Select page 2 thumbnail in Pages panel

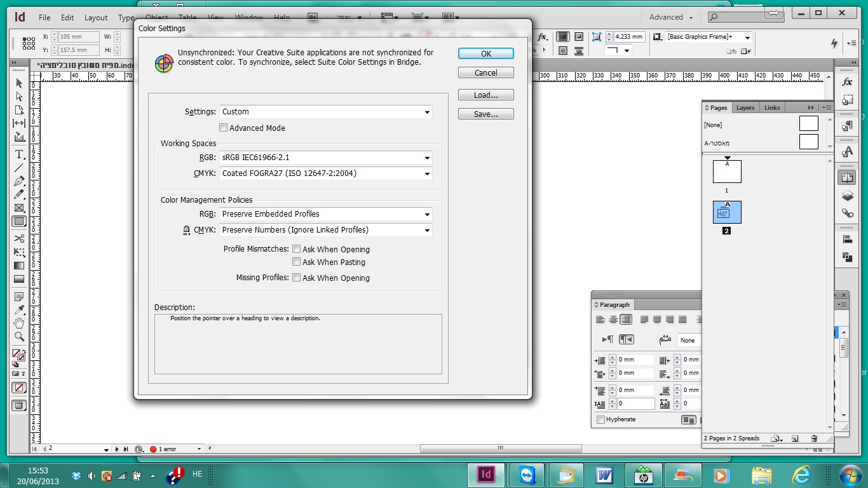(x=727, y=212)
